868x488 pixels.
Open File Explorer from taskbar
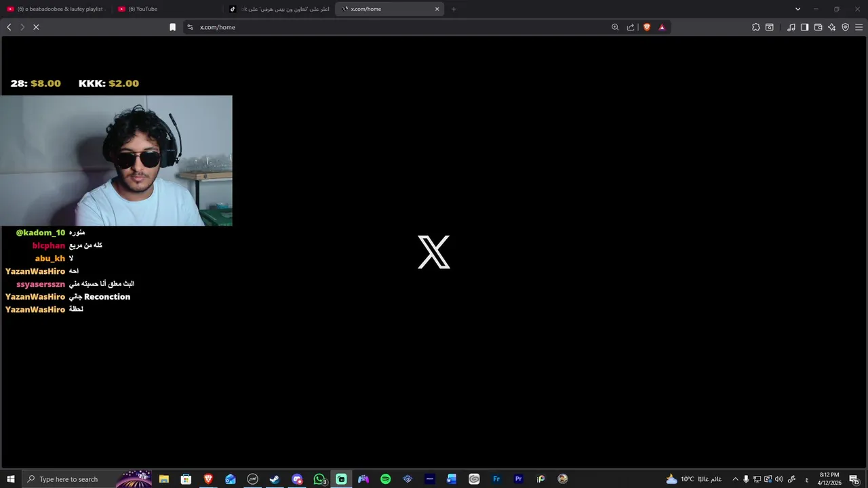164,479
